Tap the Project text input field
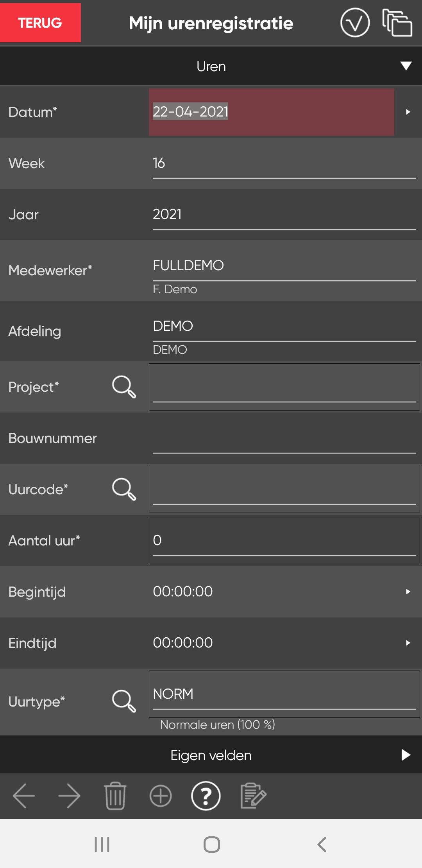Viewport: 422px width, 868px height. pyautogui.click(x=284, y=387)
